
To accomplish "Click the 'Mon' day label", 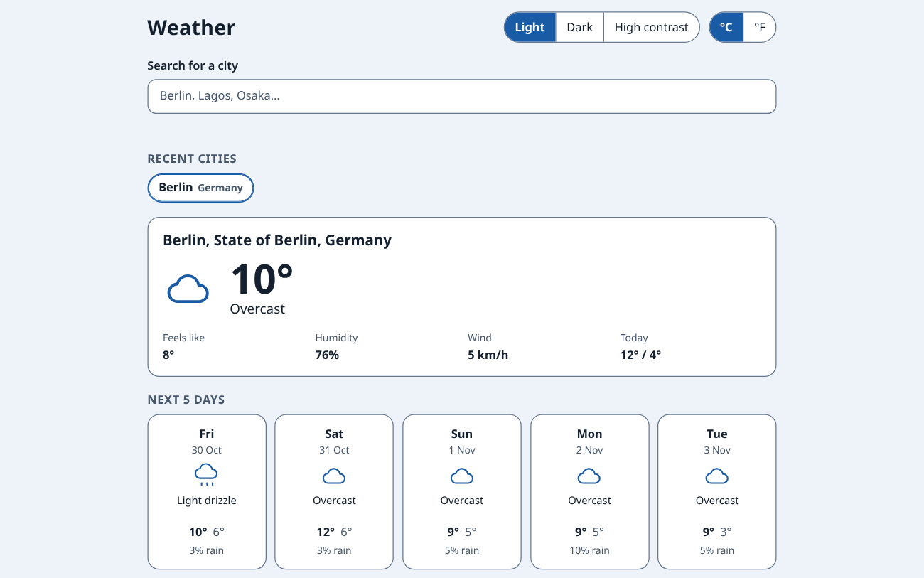I will [590, 434].
